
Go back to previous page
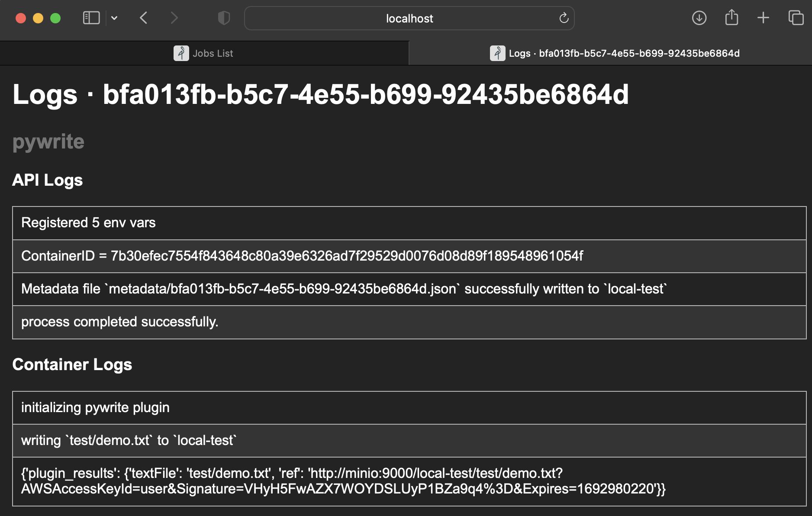tap(144, 18)
